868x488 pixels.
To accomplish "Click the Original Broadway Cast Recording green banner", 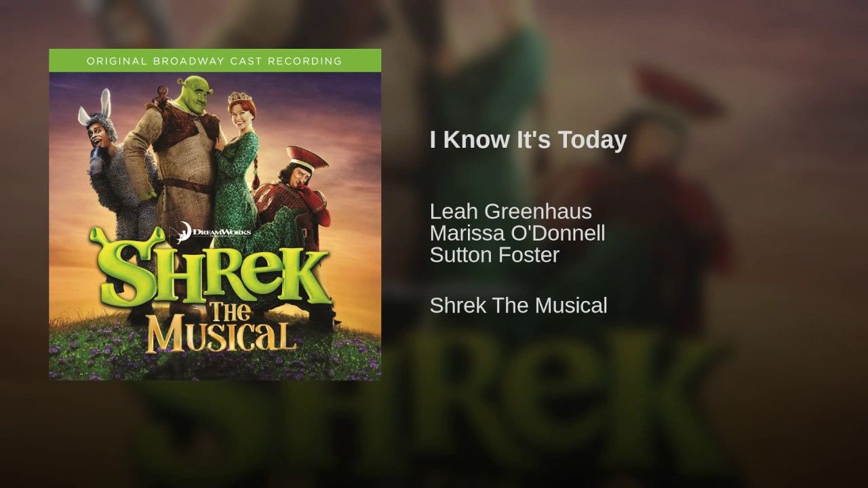I will pyautogui.click(x=215, y=60).
